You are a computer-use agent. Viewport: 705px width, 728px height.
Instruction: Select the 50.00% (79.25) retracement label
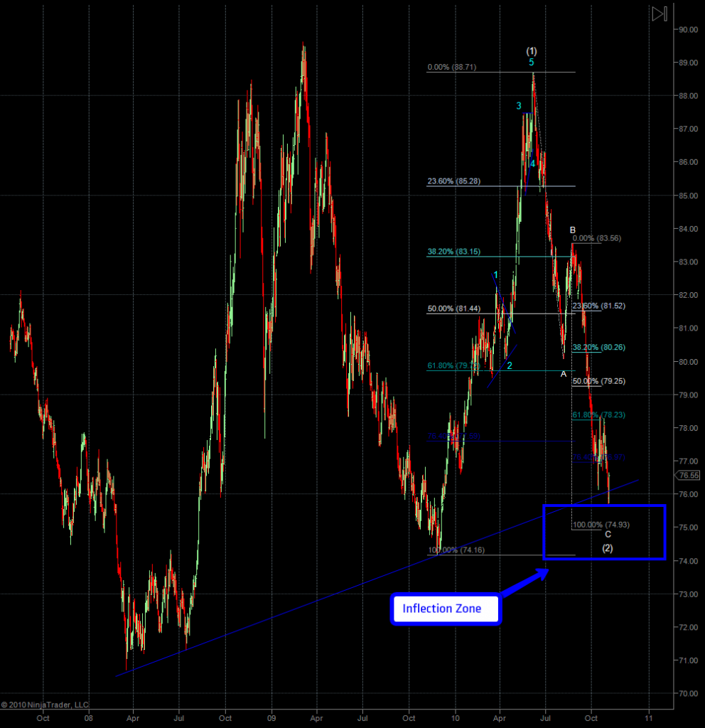(597, 382)
